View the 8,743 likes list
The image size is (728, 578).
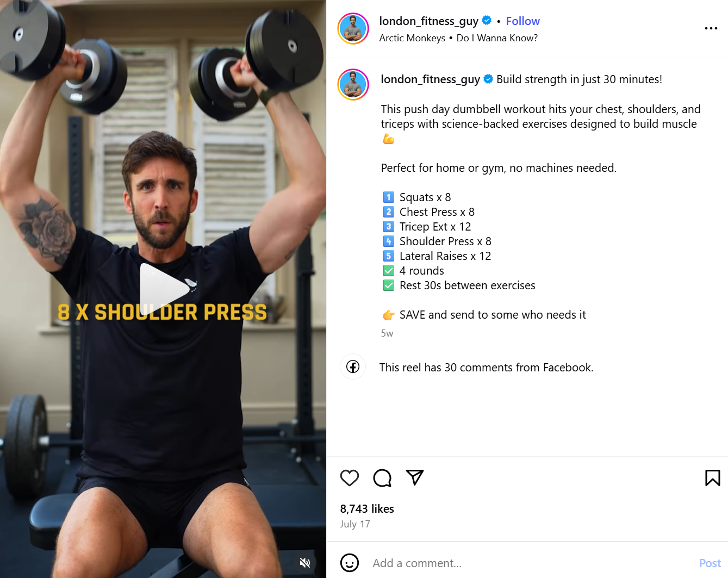(367, 509)
